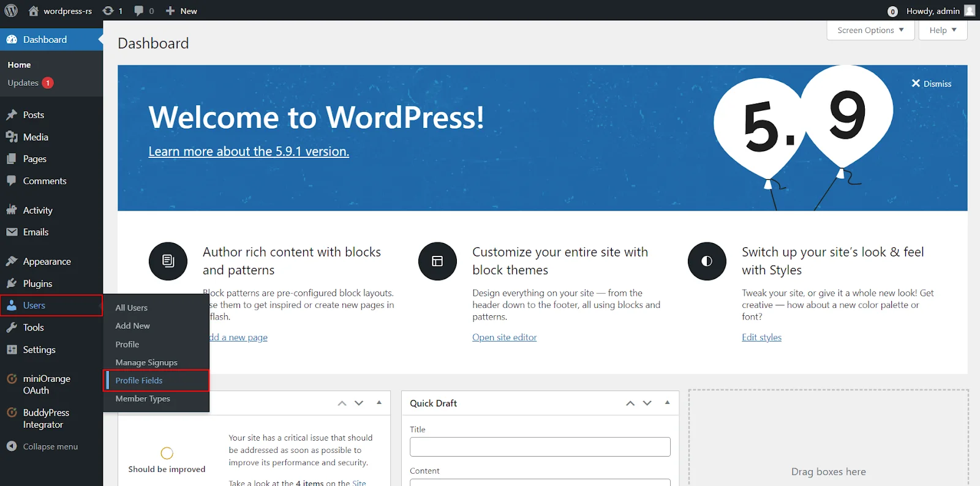
Task: Click the Site Health yellow status circle
Action: [x=167, y=453]
